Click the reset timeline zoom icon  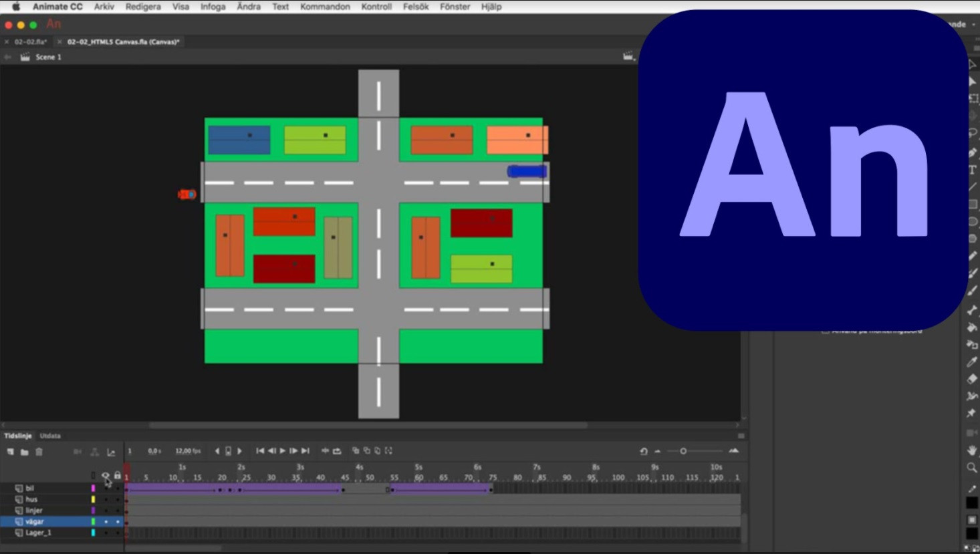tap(644, 451)
